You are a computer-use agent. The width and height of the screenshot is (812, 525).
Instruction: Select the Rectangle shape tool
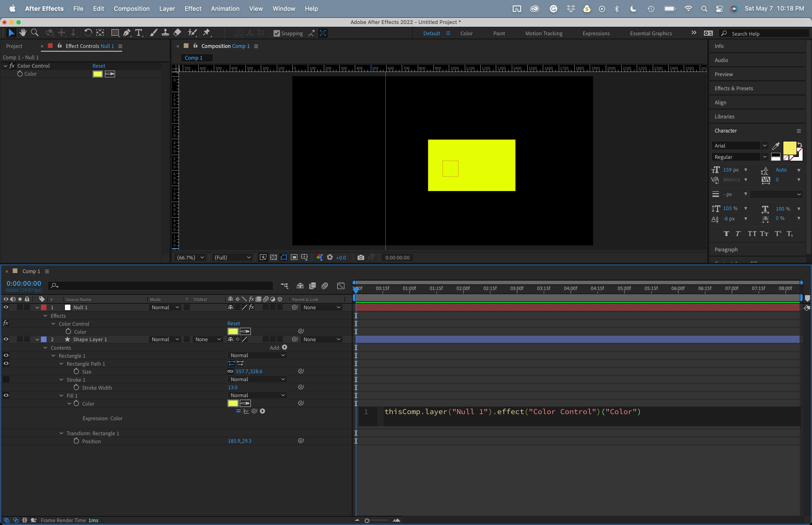pyautogui.click(x=115, y=33)
